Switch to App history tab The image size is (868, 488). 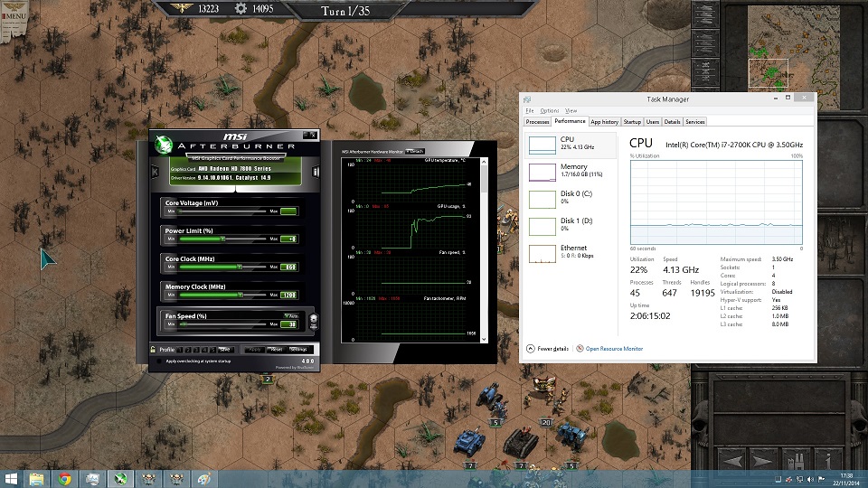(x=604, y=122)
